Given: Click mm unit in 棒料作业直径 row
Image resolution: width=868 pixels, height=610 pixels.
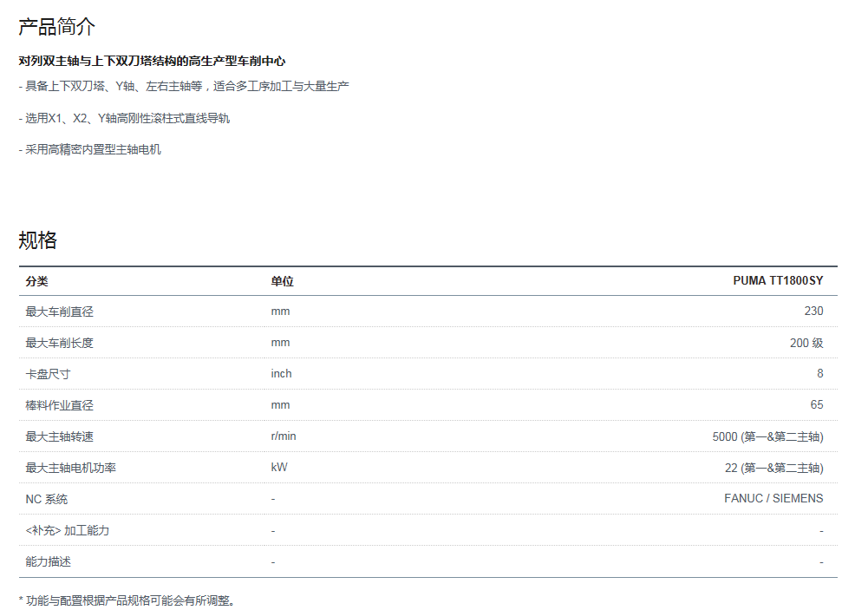Looking at the screenshot, I should pos(280,405).
